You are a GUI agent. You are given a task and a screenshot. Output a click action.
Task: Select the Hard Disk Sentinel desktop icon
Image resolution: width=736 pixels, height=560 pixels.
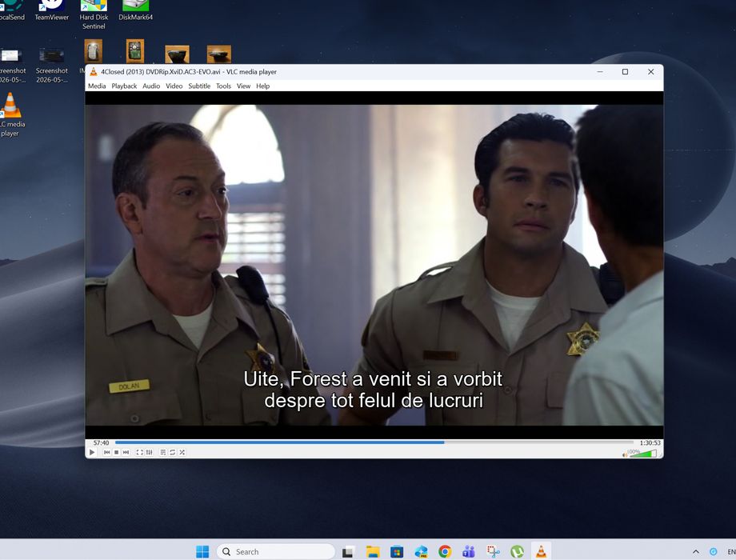coord(94,15)
